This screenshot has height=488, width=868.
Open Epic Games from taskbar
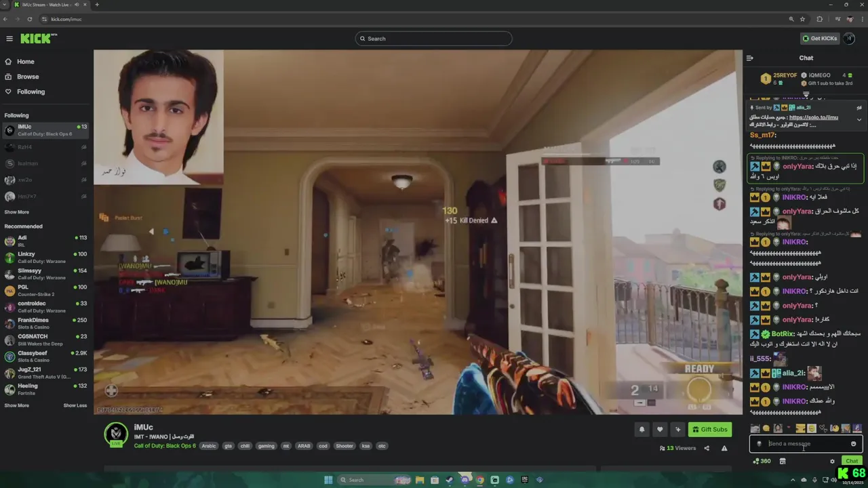525,480
